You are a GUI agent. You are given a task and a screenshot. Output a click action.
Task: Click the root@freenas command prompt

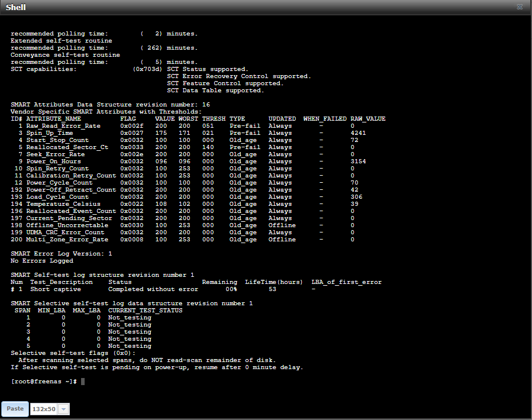coord(44,382)
